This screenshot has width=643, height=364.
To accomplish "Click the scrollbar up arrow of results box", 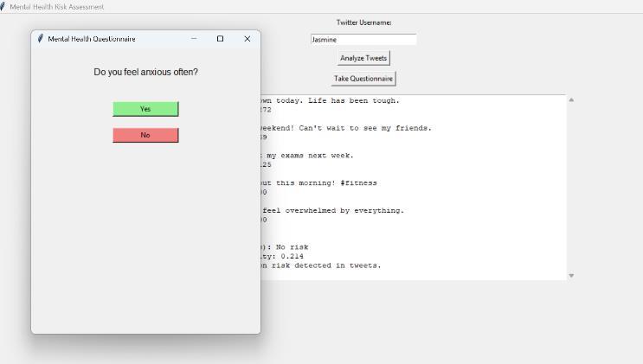I will 571,99.
